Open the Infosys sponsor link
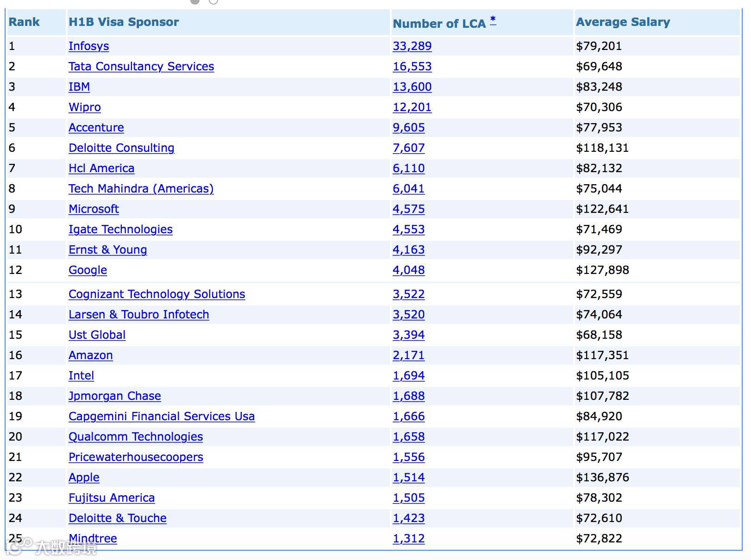751x560 pixels. 89,46
